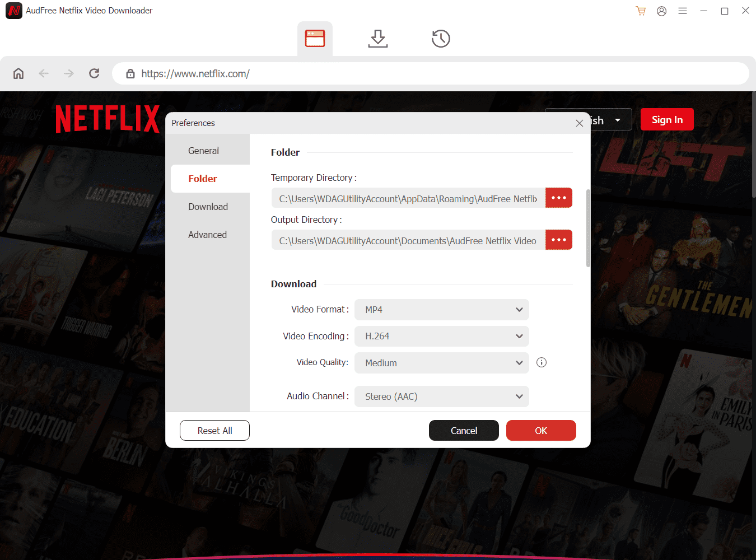756x560 pixels.
Task: Click the "Video Format" label
Action: click(x=320, y=309)
